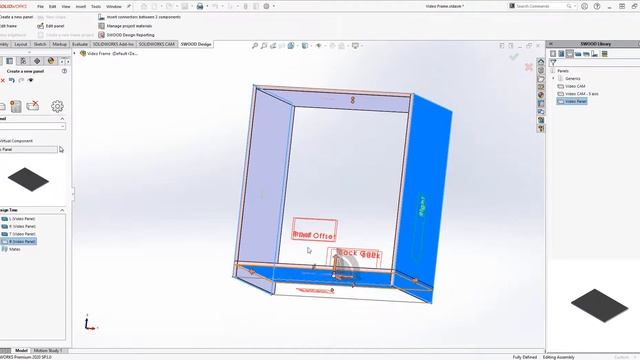Open the File menu
The image size is (640, 360).
40,7
